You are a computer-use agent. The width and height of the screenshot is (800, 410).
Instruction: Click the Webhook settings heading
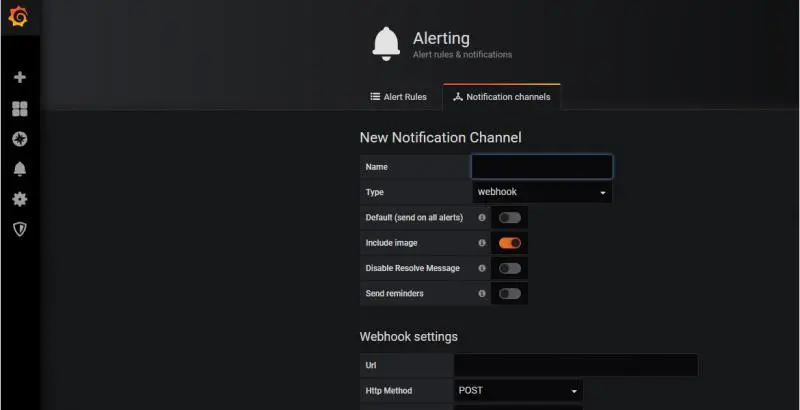click(408, 337)
